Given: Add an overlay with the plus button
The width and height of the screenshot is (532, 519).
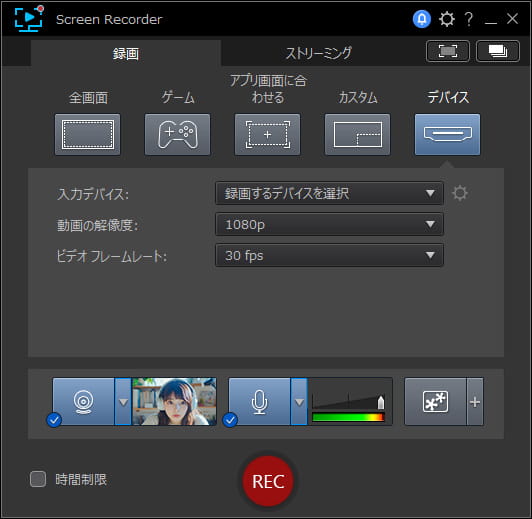Looking at the screenshot, I should pyautogui.click(x=475, y=402).
